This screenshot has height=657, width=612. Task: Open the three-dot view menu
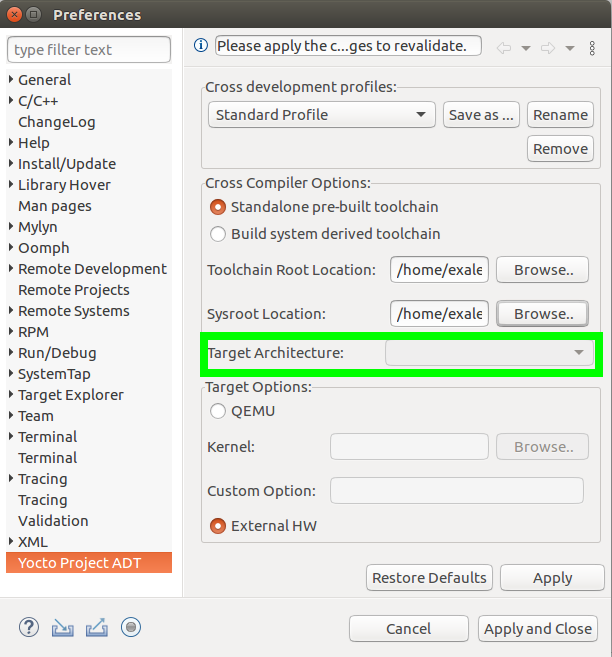(592, 48)
